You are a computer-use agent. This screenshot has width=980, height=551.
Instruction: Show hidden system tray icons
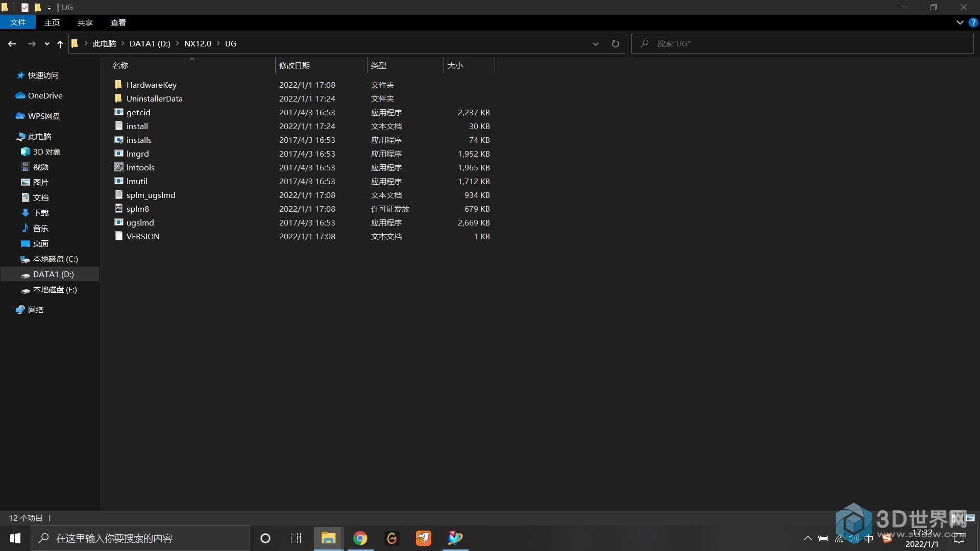807,538
